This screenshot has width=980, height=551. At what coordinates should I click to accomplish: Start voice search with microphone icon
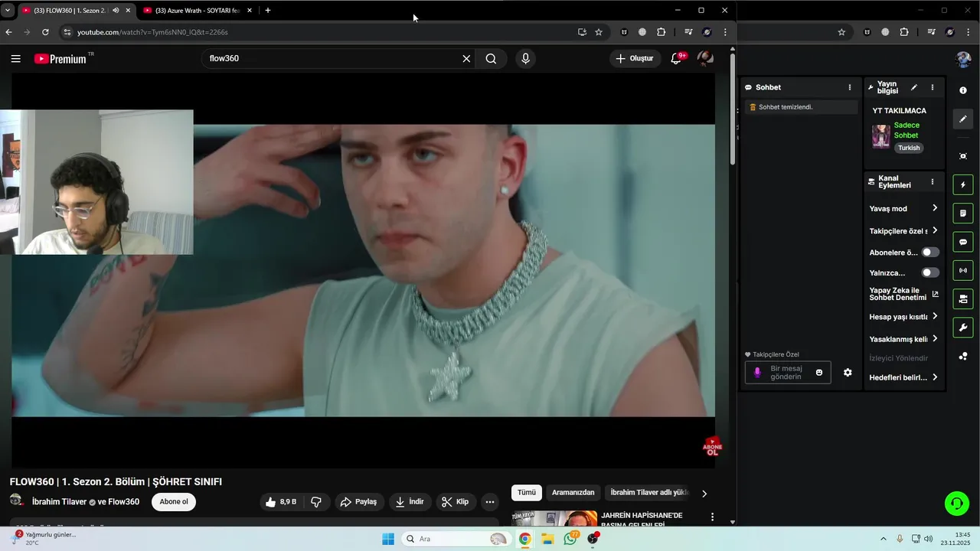pyautogui.click(x=525, y=59)
